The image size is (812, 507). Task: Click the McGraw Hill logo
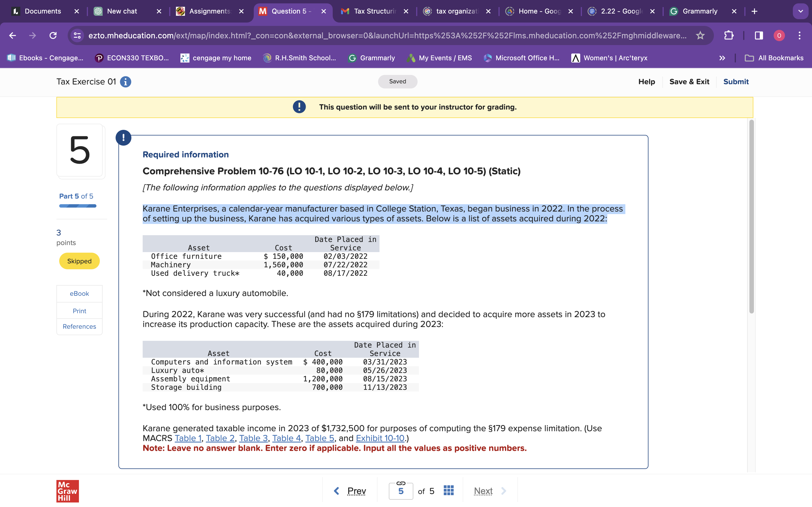67,491
